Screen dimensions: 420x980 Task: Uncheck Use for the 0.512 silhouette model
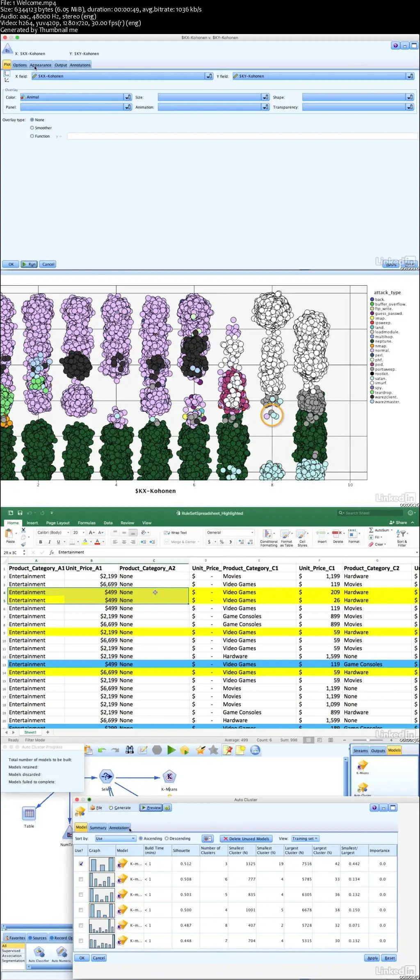pos(81,864)
